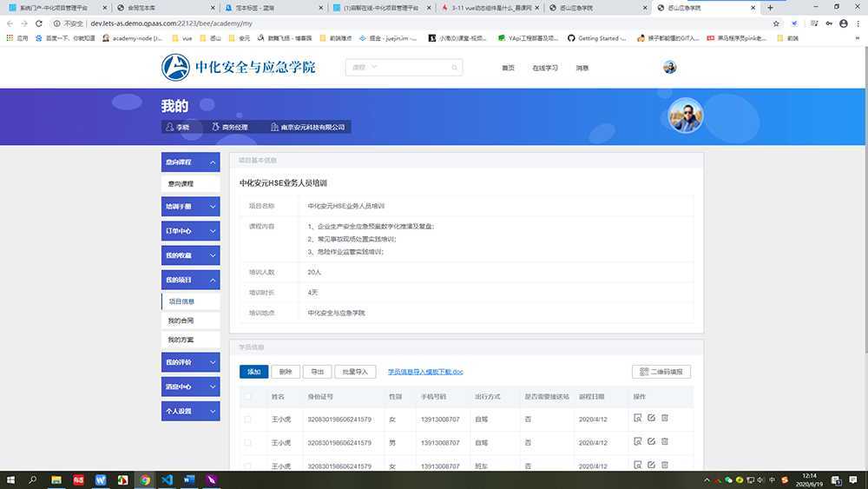
Task: Reload the page with the browser refresh icon
Action: (x=39, y=23)
